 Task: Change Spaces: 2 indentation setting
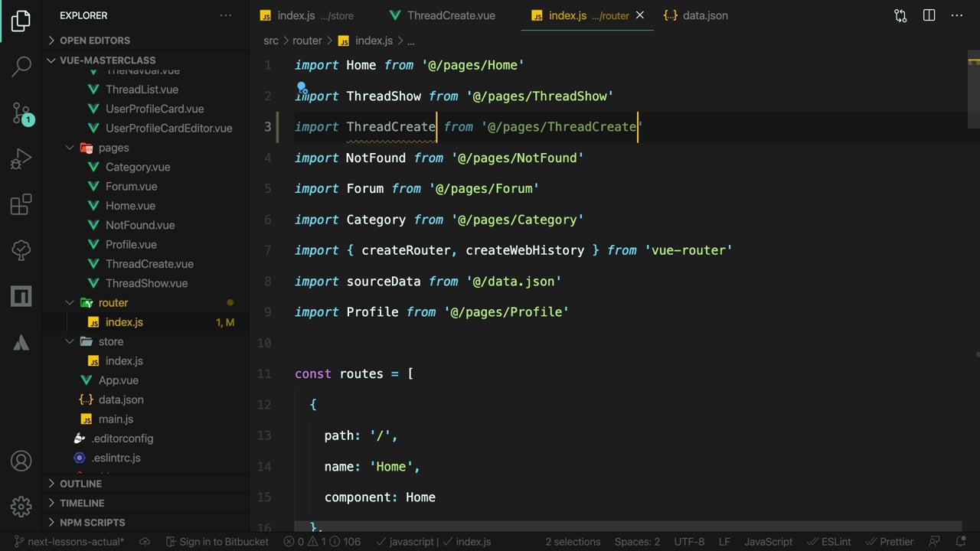tap(637, 542)
